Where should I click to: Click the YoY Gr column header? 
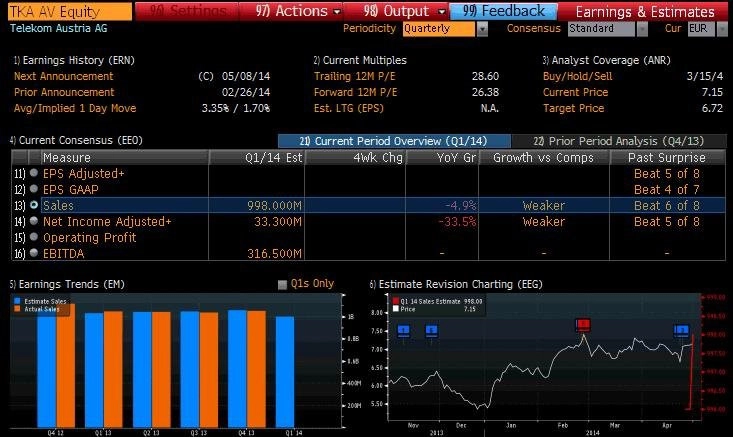coord(442,158)
